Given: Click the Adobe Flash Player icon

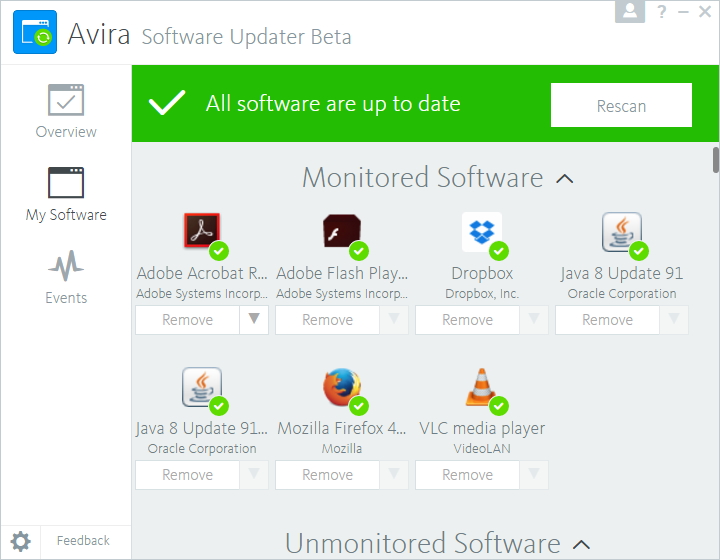Looking at the screenshot, I should tap(342, 230).
